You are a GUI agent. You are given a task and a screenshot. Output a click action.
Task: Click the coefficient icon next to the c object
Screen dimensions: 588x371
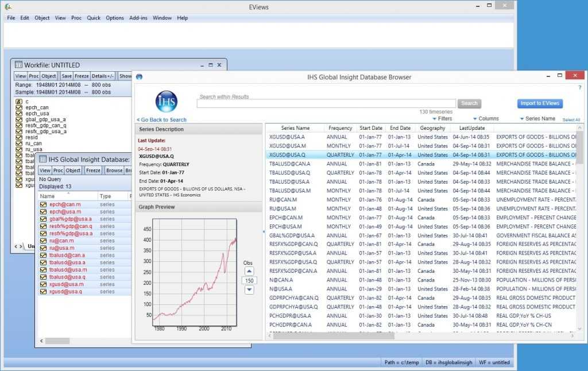19,101
